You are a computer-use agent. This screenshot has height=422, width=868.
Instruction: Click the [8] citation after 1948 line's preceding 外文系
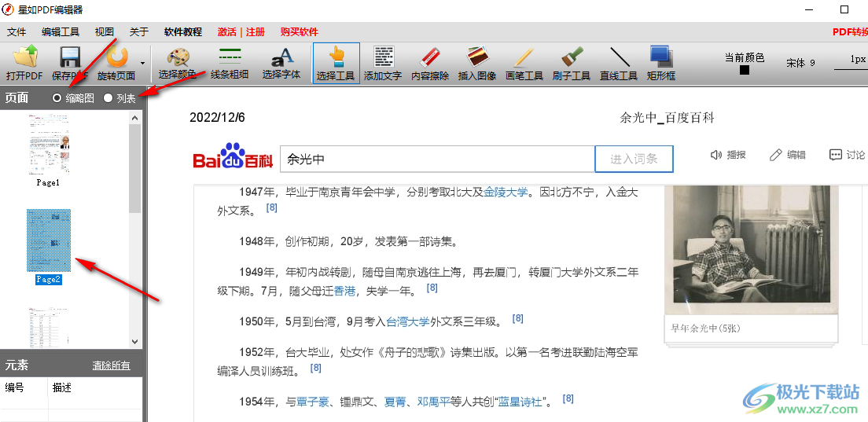[271, 208]
